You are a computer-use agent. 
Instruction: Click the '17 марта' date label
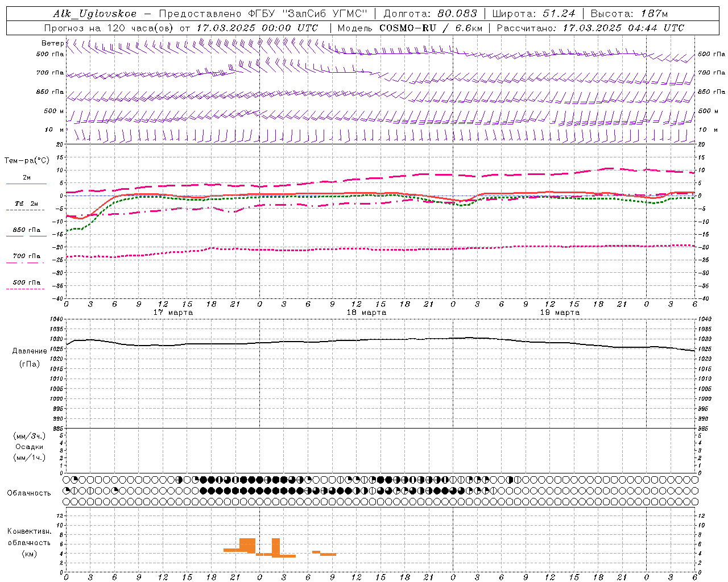tap(173, 313)
